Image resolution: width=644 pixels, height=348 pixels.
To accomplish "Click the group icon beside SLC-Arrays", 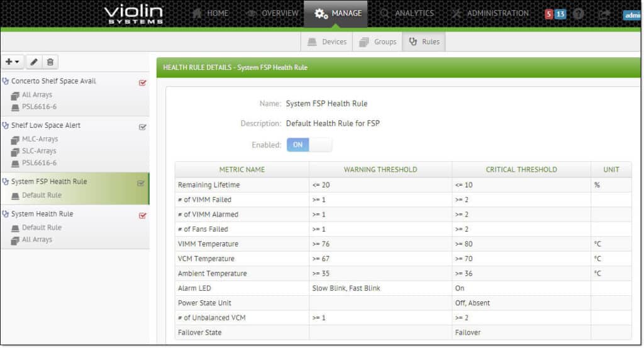I will (15, 152).
